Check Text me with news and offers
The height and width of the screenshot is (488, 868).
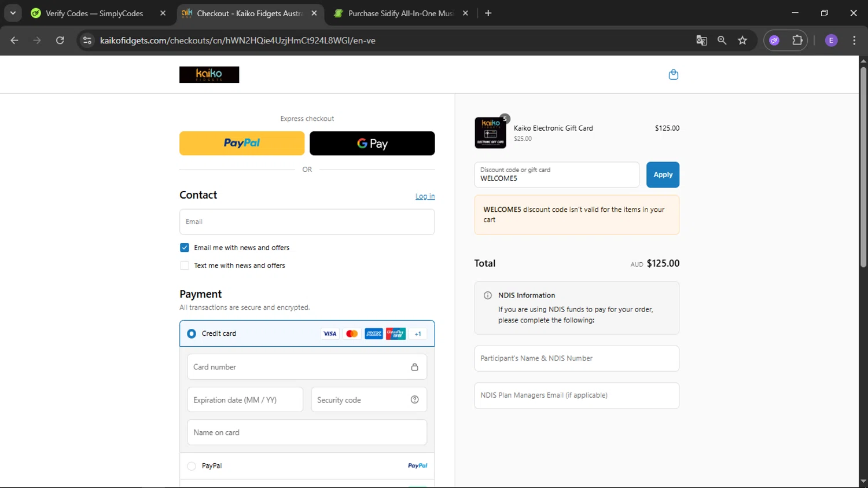[x=185, y=266]
